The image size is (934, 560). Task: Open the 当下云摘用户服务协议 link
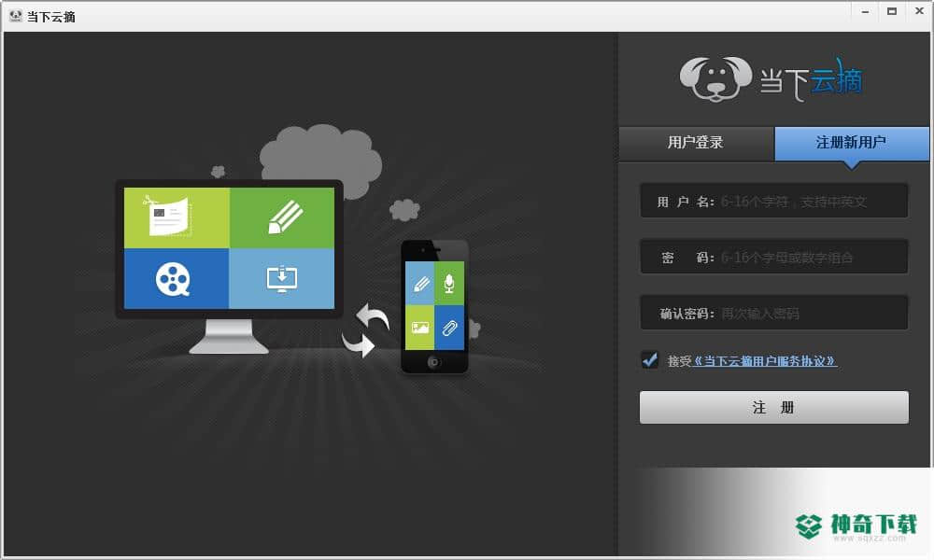click(x=765, y=360)
